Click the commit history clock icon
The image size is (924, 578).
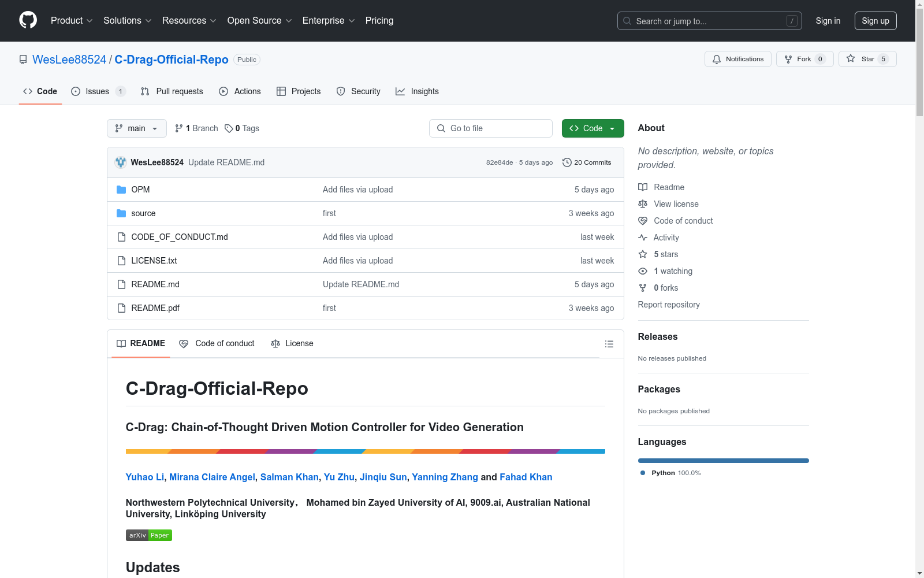(567, 162)
